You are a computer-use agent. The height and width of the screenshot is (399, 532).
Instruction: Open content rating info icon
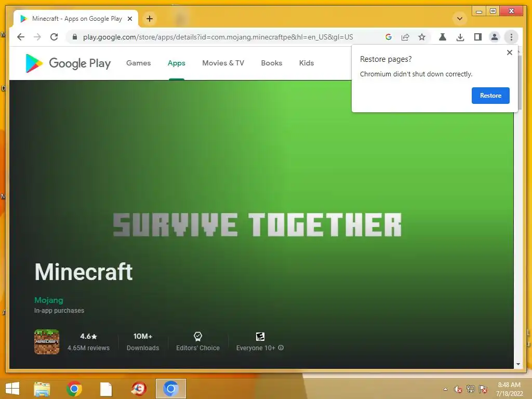[x=281, y=348]
